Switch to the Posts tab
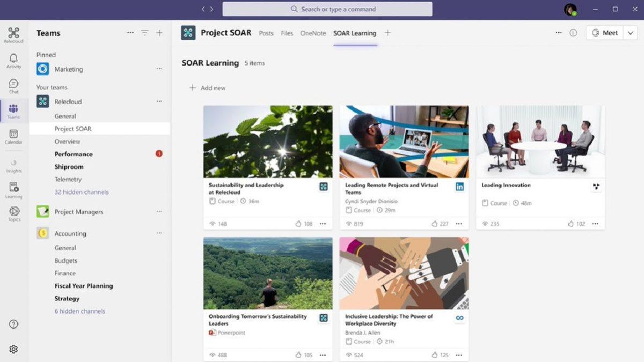This screenshot has width=644, height=362. (266, 33)
